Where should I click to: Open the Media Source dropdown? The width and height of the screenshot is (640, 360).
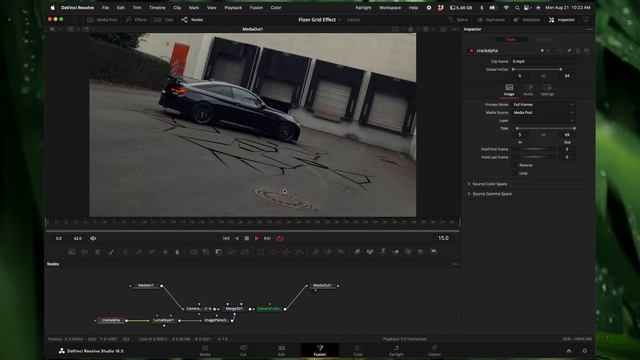tap(543, 113)
